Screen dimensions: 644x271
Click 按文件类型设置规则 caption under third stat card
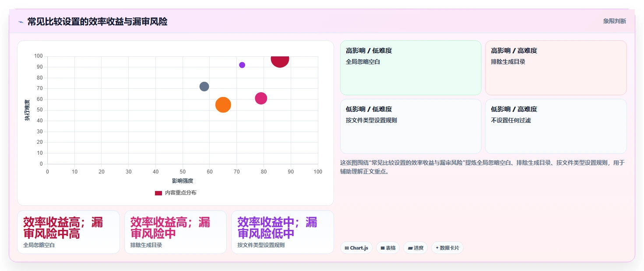pos(261,245)
